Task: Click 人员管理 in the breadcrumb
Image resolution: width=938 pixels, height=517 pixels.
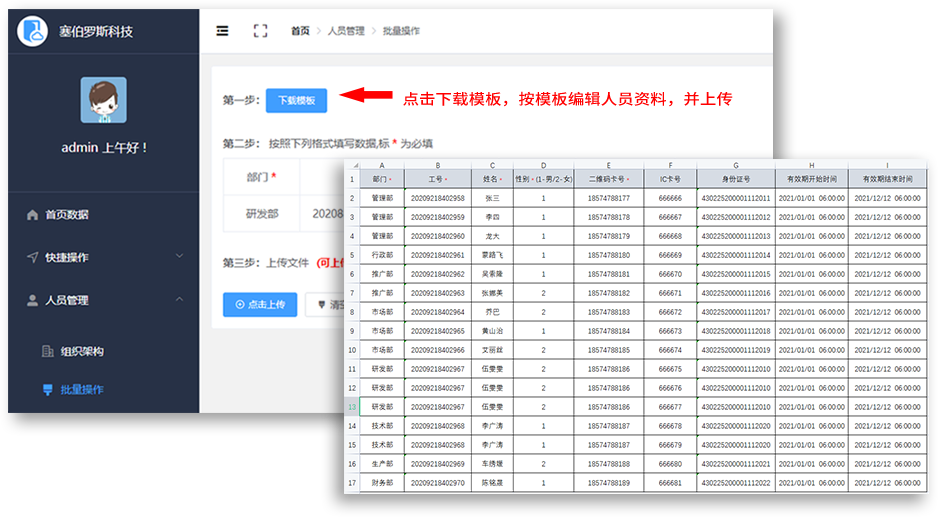Action: point(346,31)
